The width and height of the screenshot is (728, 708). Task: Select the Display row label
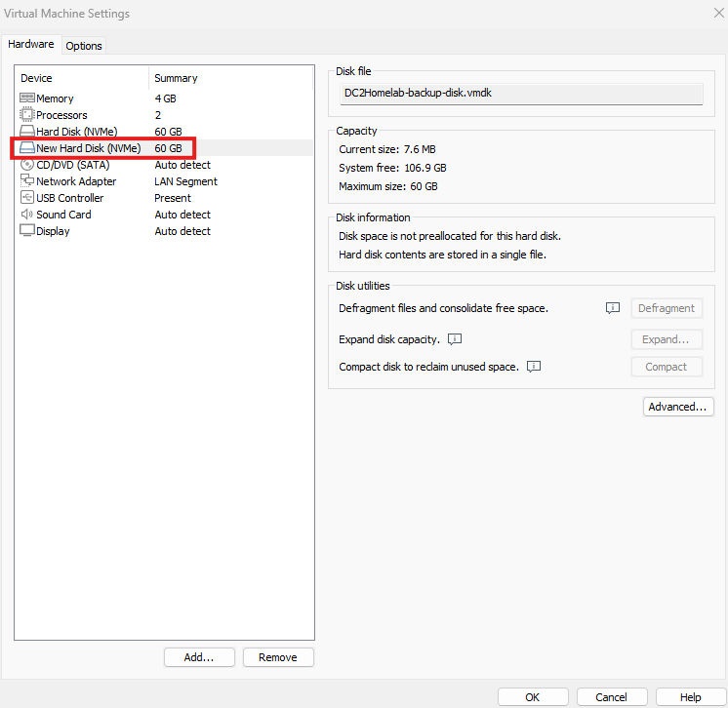(53, 231)
